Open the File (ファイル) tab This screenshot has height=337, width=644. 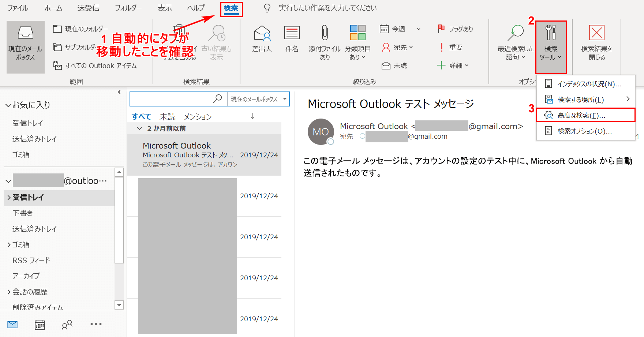(18, 8)
